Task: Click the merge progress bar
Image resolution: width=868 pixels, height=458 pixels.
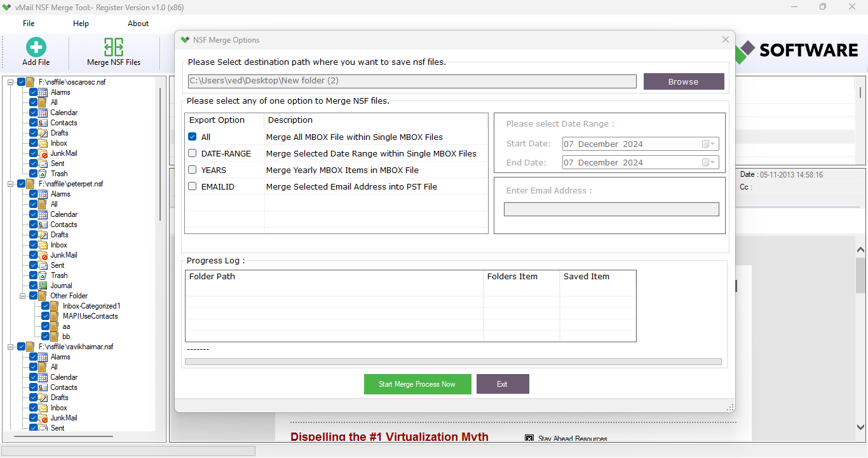Action: pos(453,361)
